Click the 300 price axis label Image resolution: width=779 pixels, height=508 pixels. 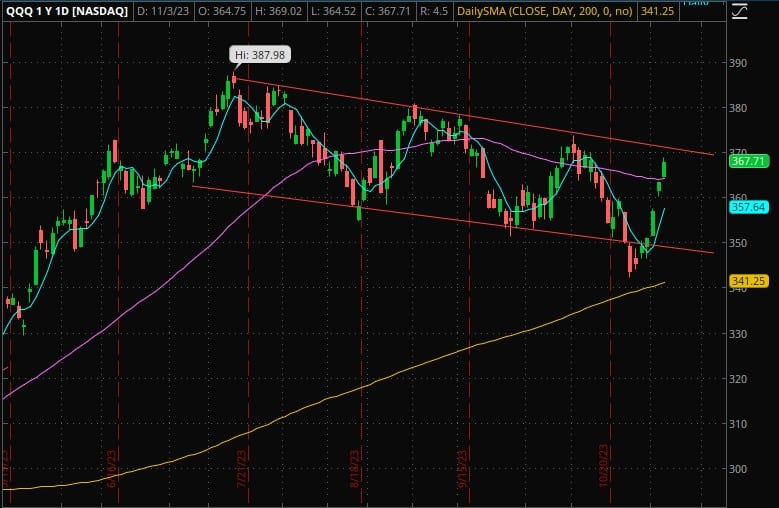737,468
